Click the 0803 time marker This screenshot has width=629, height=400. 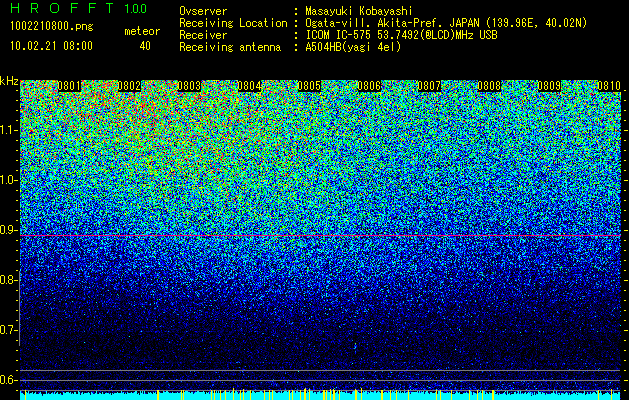[189, 86]
